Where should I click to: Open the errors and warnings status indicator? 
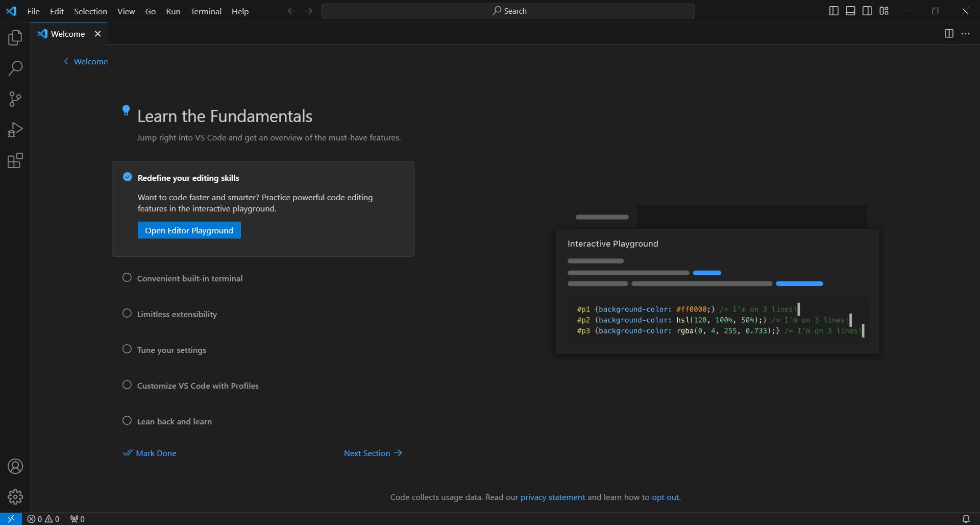point(43,518)
